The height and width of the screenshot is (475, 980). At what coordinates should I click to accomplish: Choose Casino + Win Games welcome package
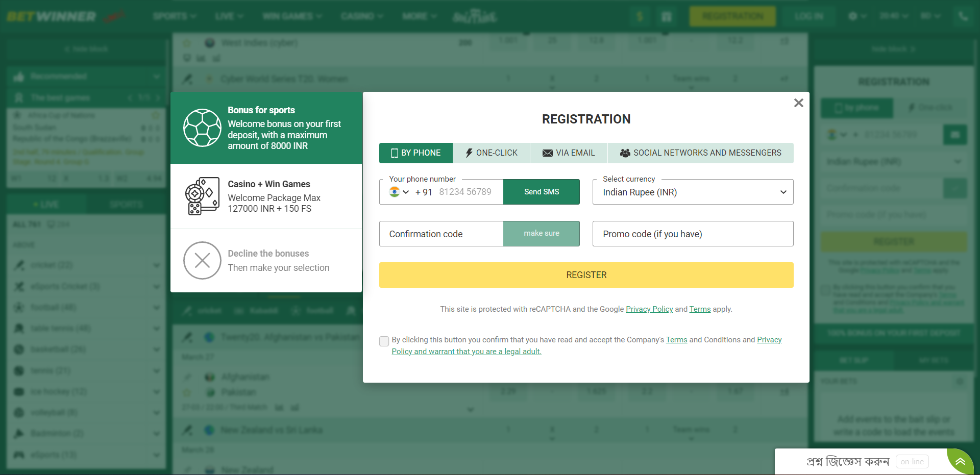pyautogui.click(x=266, y=196)
